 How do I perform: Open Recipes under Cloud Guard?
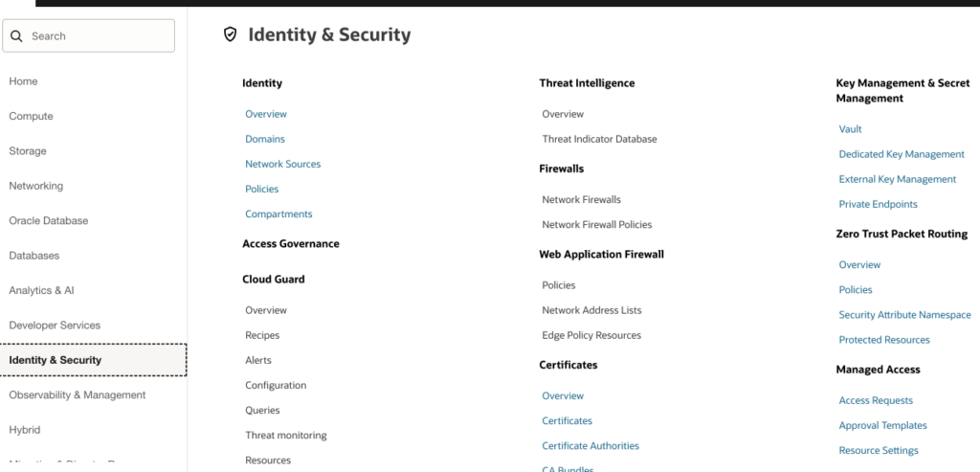click(x=262, y=335)
